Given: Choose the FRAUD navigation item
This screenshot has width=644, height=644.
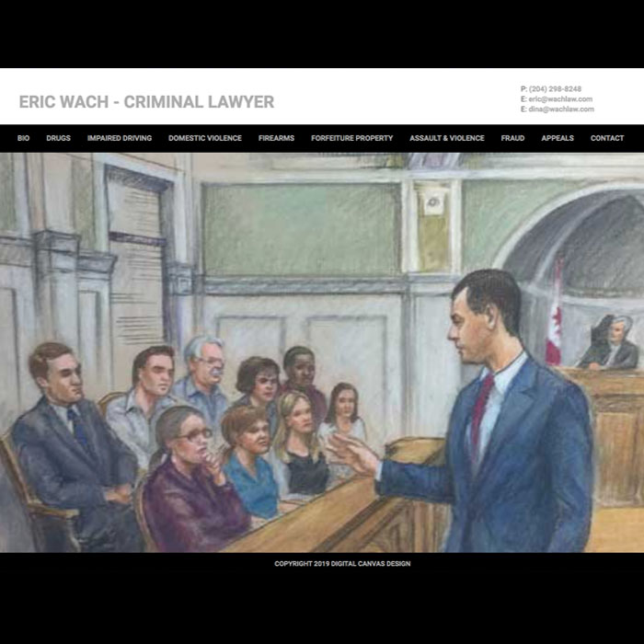Looking at the screenshot, I should 512,138.
